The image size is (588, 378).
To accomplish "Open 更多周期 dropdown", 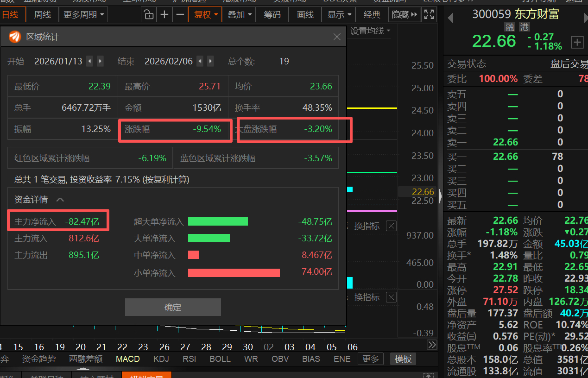I will coord(84,14).
